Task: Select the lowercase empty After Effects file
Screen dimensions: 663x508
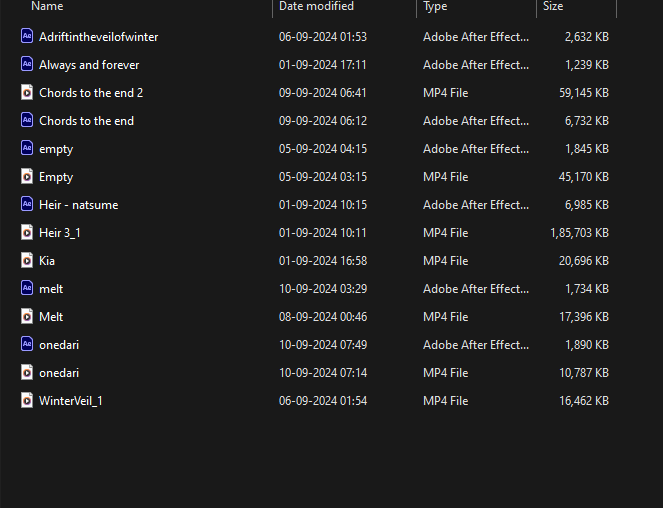Action: coord(56,149)
